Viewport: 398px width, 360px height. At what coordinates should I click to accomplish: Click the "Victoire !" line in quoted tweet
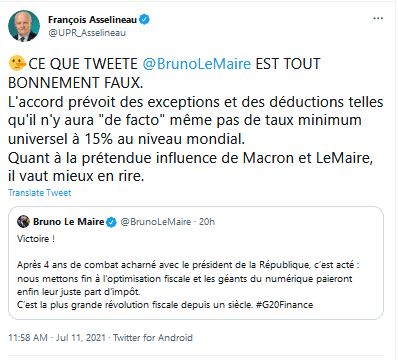(36, 239)
